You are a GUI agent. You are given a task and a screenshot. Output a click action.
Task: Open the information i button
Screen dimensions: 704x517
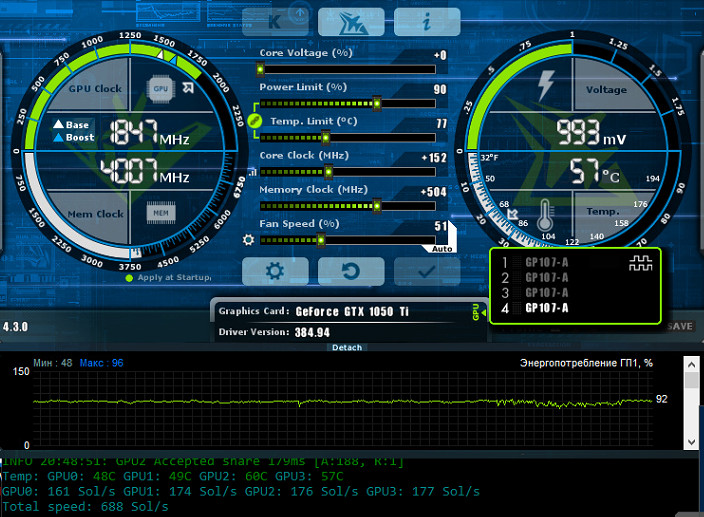pos(427,22)
